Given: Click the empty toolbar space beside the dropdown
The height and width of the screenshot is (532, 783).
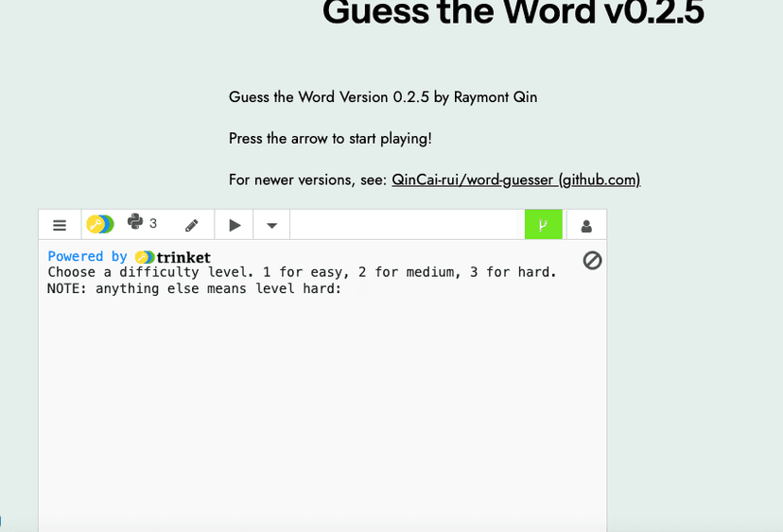Looking at the screenshot, I should pyautogui.click(x=407, y=225).
